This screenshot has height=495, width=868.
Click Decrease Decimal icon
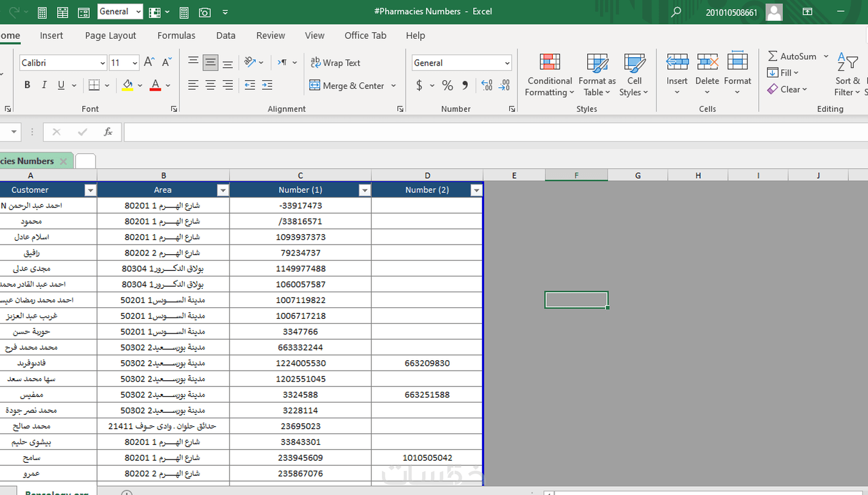[504, 85]
